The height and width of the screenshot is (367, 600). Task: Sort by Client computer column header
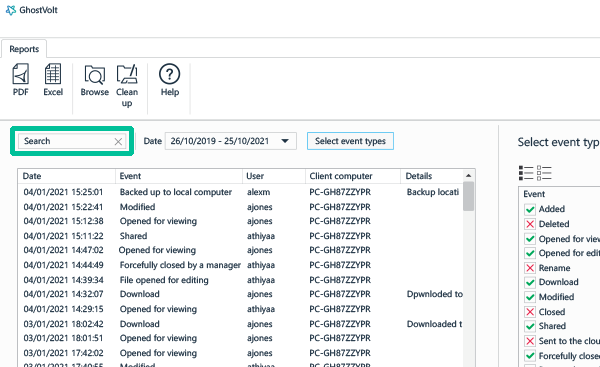click(353, 176)
